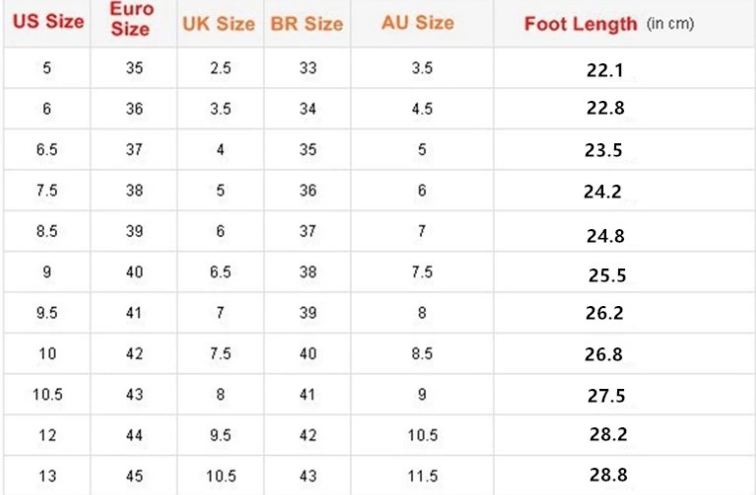Click the 28.8 foot length cell
This screenshot has width=756, height=495.
point(607,476)
